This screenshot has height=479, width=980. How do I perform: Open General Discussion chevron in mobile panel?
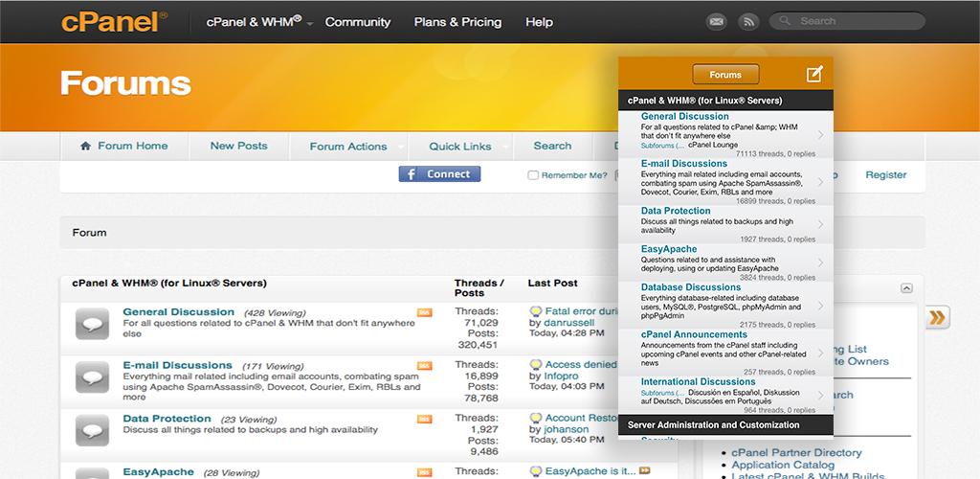click(x=820, y=134)
